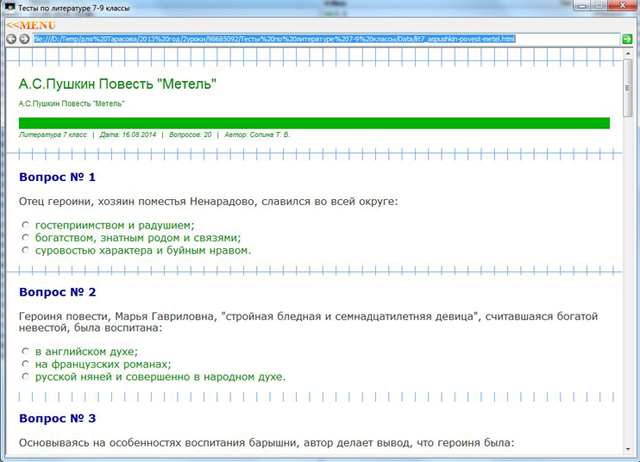Viewport: 640px width, 462px height.
Task: Click the back navigation arrow icon
Action: [11, 39]
